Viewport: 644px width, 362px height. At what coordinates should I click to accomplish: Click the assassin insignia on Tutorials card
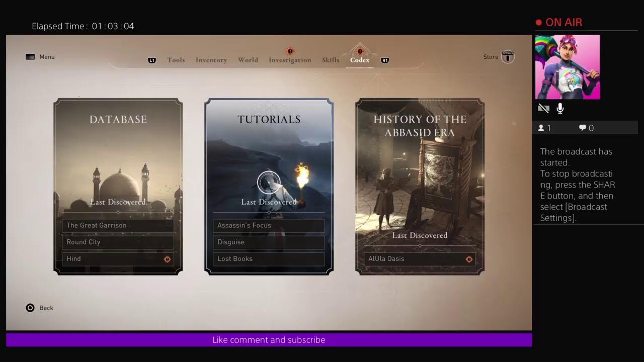click(x=269, y=182)
